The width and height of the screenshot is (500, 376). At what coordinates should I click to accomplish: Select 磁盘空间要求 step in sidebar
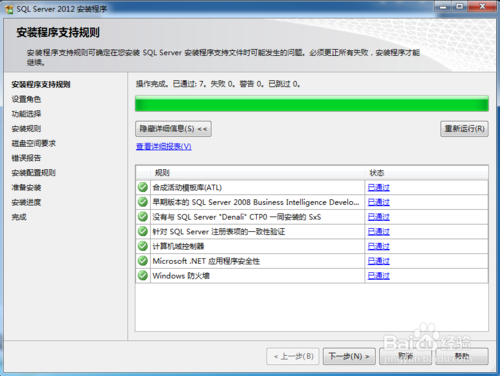pyautogui.click(x=33, y=143)
